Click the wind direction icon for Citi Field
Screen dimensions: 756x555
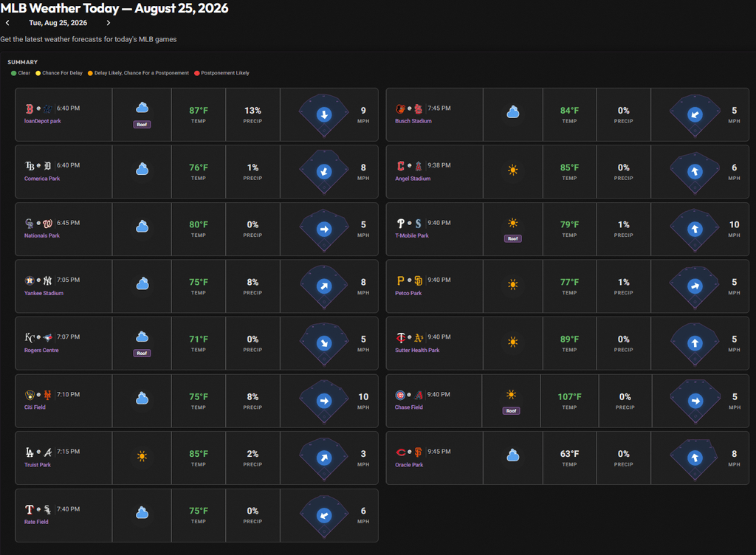324,401
